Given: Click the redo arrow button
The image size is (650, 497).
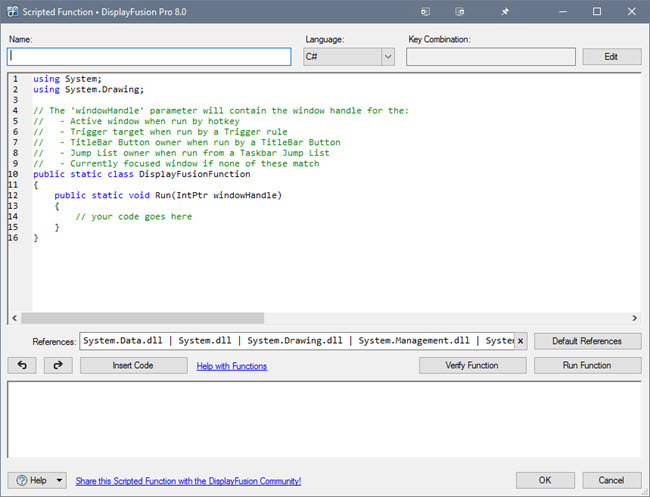Looking at the screenshot, I should coord(58,365).
